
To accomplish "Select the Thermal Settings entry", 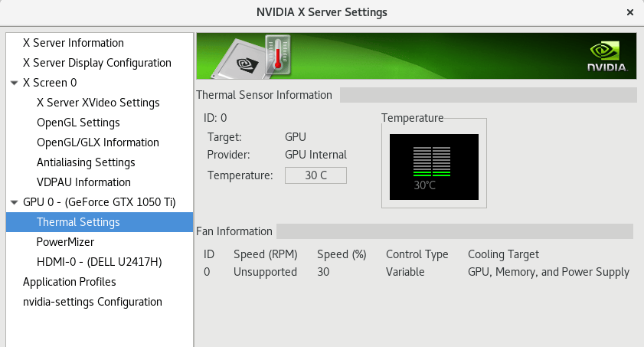I will [78, 222].
